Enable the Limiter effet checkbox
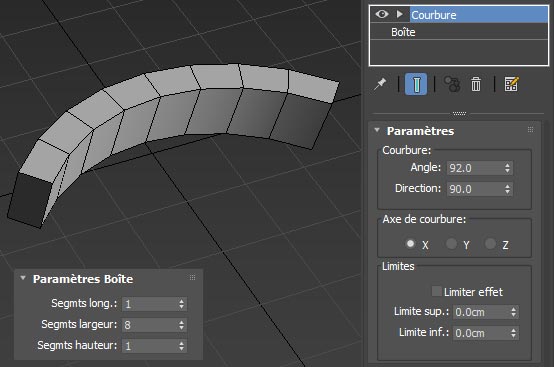This screenshot has height=367, width=554. pos(437,291)
